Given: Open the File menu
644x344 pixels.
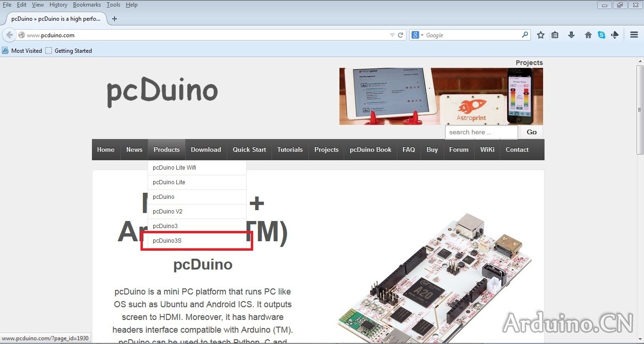Looking at the screenshot, I should tap(7, 5).
